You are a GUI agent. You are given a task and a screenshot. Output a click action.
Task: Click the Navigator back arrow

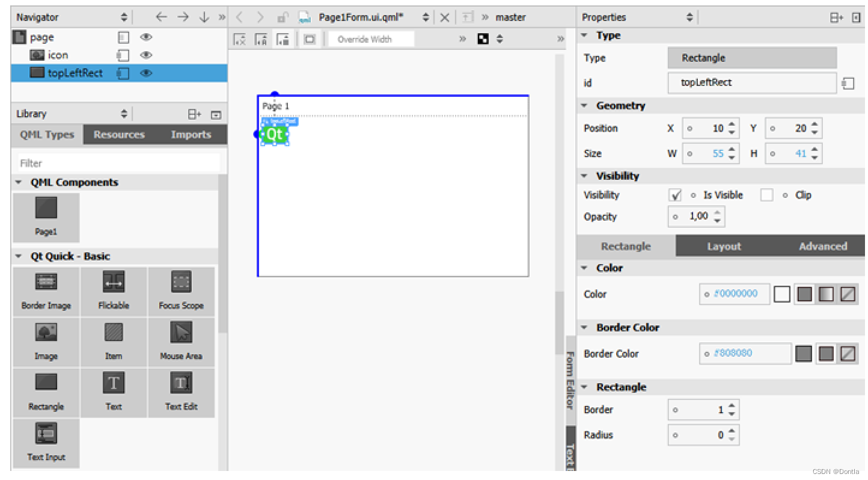(161, 17)
